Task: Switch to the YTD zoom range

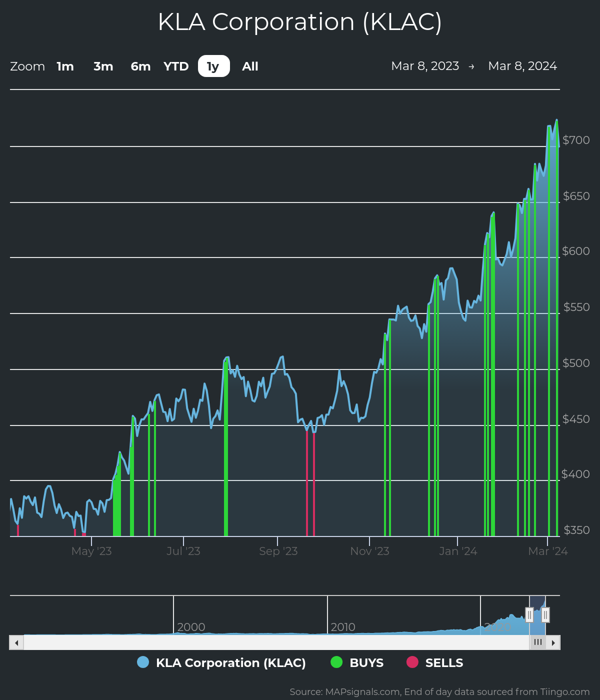Action: pos(176,65)
